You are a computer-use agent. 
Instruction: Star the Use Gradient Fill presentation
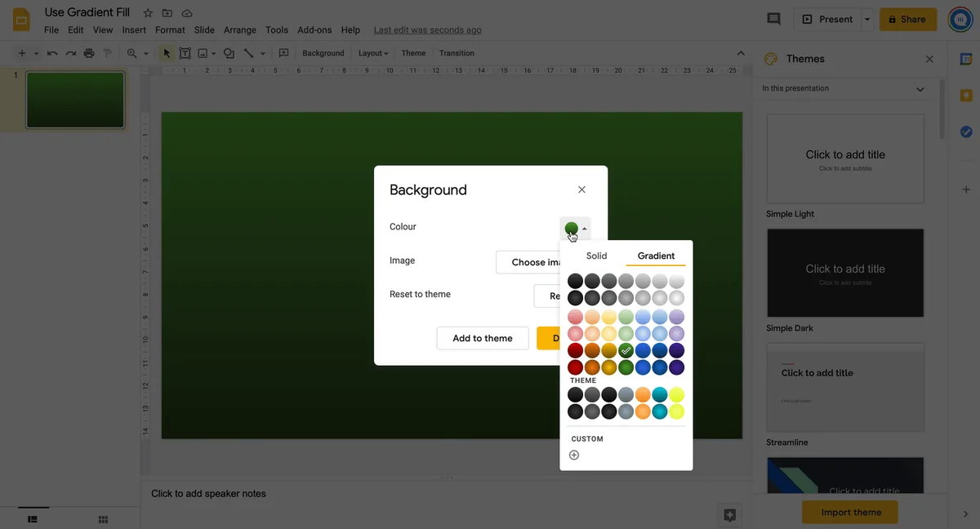click(148, 13)
